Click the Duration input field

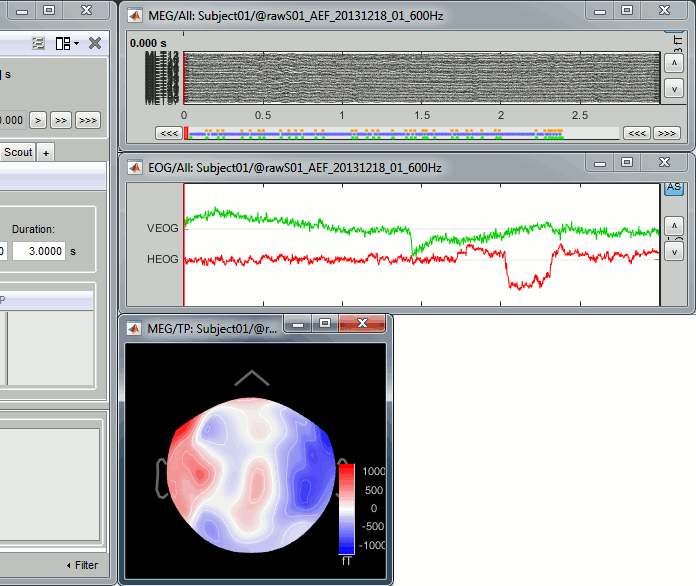click(38, 250)
